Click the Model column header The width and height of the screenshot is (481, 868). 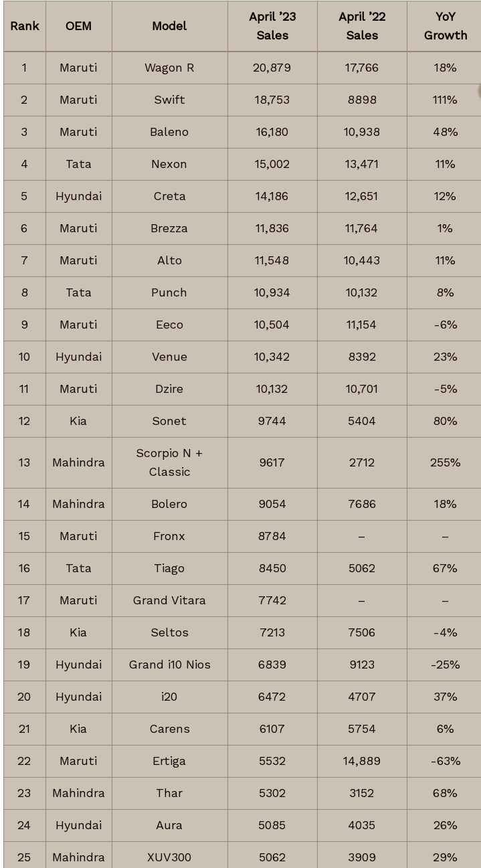pyautogui.click(x=169, y=26)
